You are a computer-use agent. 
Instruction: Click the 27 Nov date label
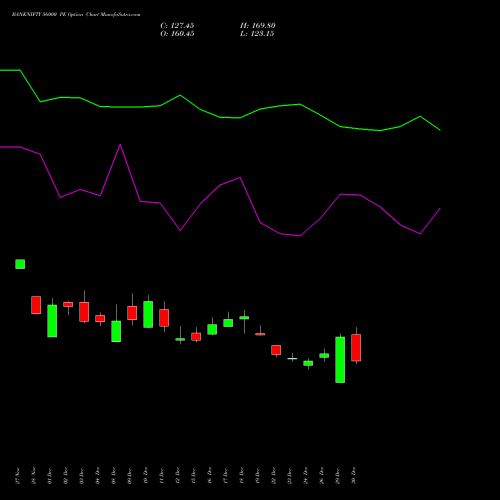pos(18,476)
